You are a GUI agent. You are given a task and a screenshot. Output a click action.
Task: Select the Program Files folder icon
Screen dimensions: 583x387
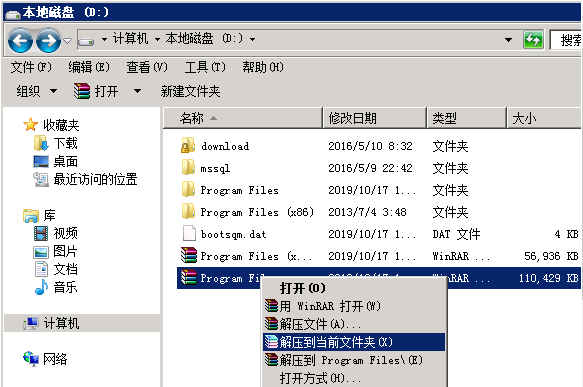coord(188,189)
